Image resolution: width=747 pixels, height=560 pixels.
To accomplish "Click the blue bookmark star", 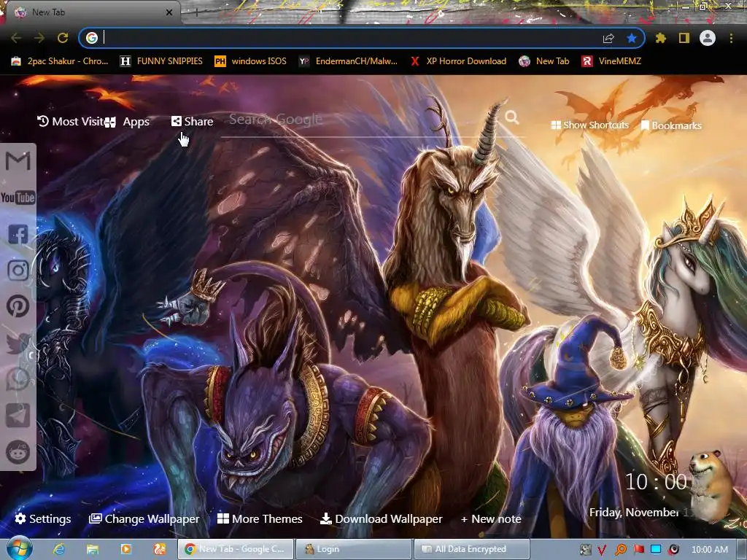I will [x=632, y=38].
